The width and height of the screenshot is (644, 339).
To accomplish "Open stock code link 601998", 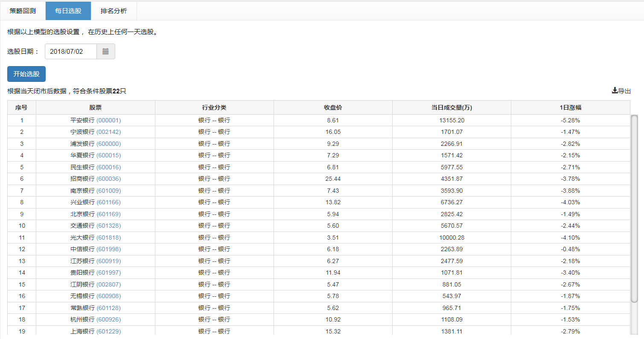I will coord(109,249).
